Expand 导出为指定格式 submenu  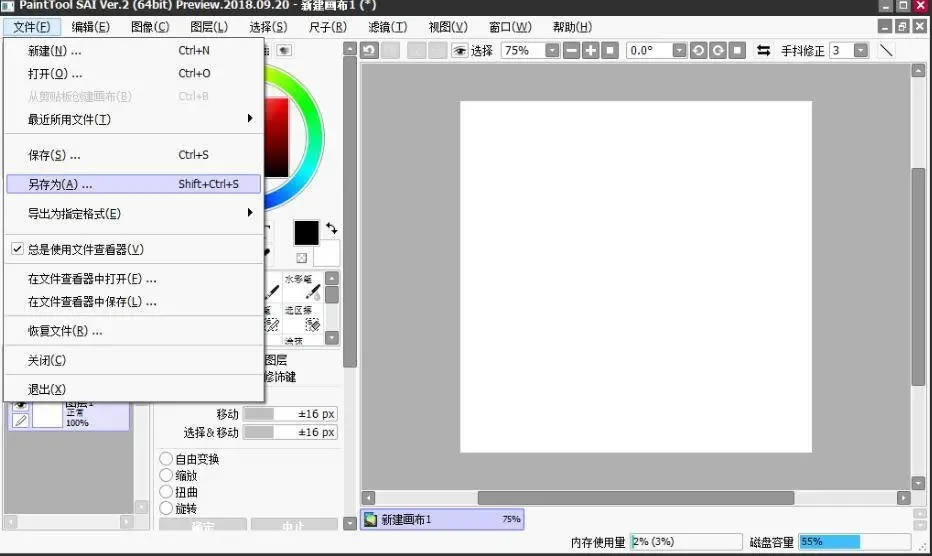click(x=134, y=213)
